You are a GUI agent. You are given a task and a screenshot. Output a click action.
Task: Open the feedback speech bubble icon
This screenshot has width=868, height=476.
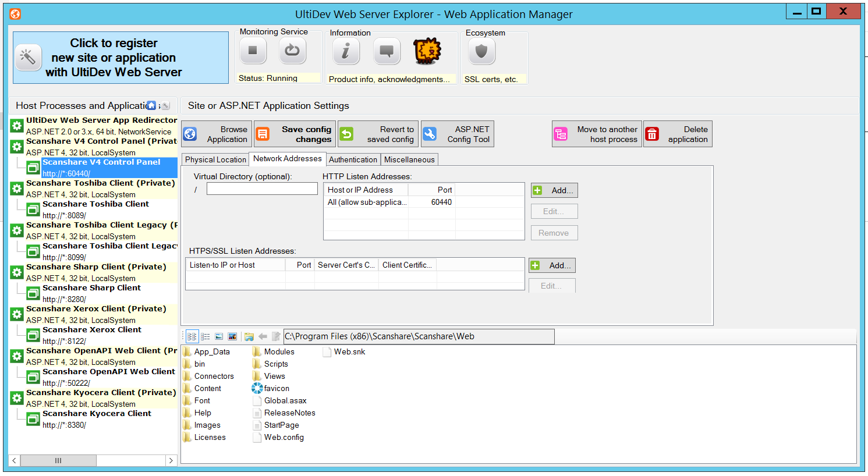pyautogui.click(x=387, y=51)
